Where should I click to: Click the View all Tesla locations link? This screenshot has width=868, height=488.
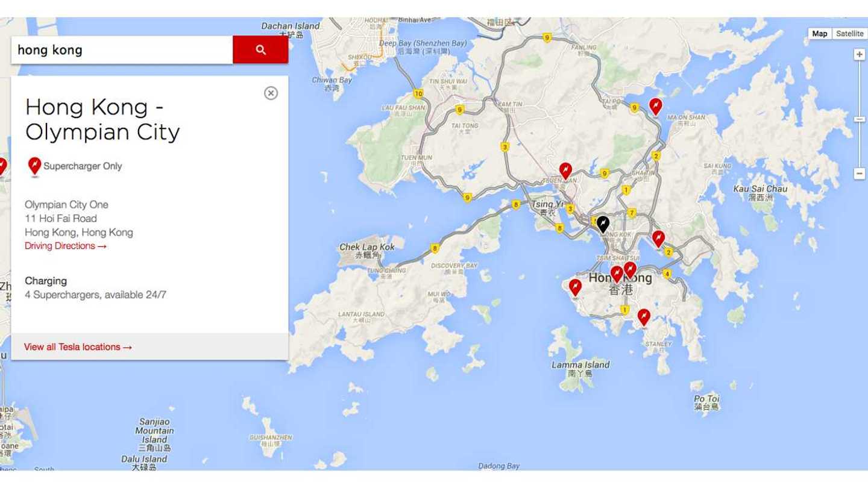pyautogui.click(x=77, y=346)
